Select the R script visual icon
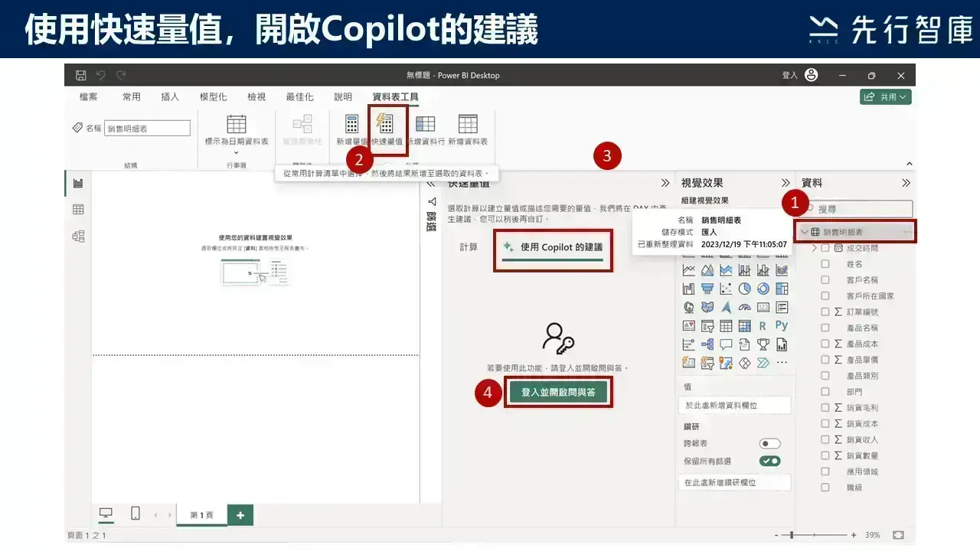This screenshot has width=980, height=551. coord(763,326)
